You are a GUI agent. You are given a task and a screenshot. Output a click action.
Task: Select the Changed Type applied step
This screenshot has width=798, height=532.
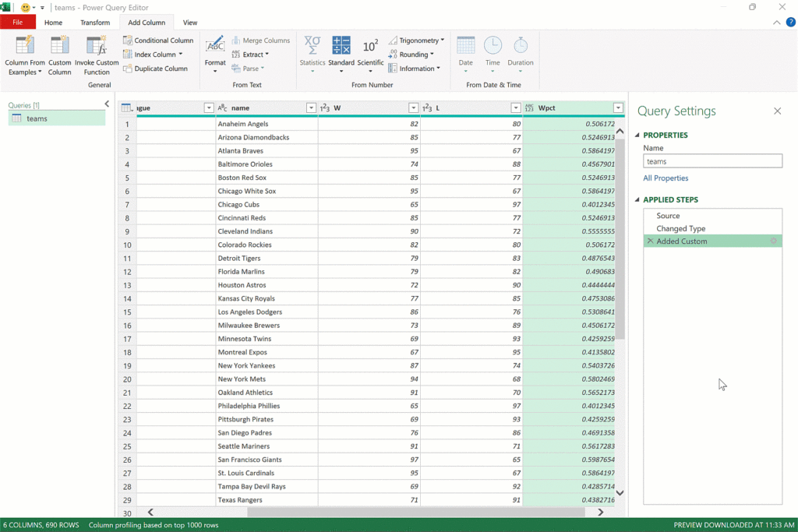tap(681, 228)
